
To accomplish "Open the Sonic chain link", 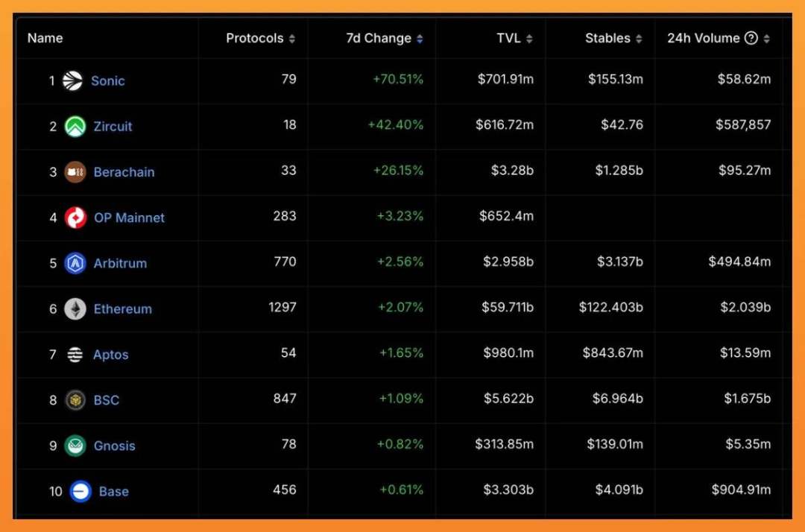I will pyautogui.click(x=108, y=80).
